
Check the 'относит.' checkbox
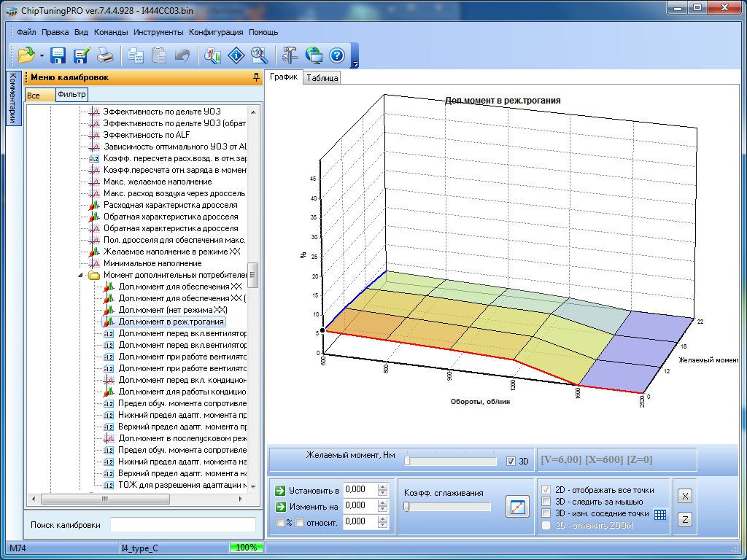click(299, 522)
